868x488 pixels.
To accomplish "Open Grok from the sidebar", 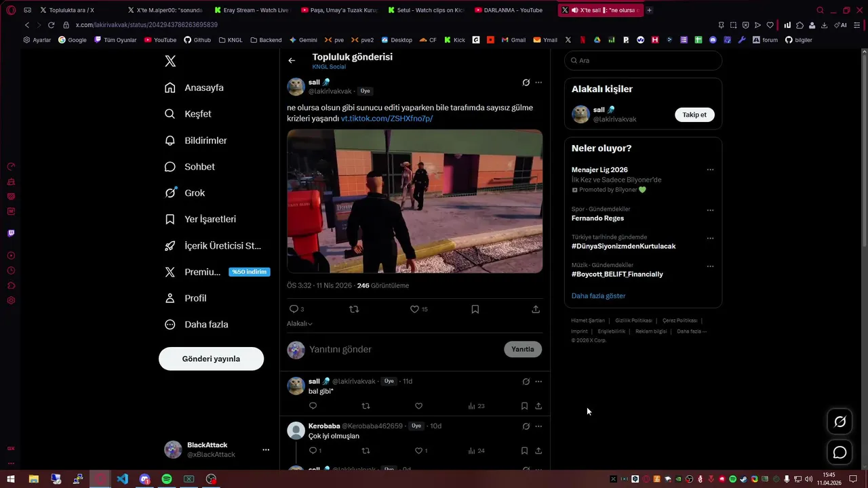I will click(x=184, y=193).
